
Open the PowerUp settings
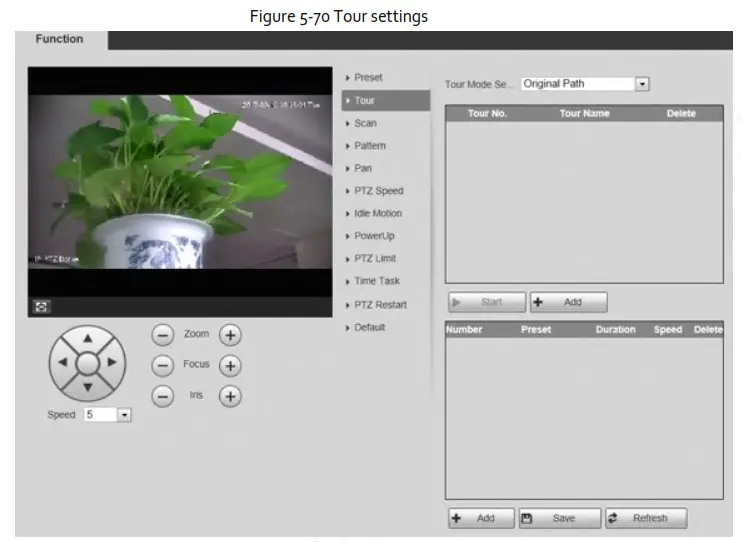(x=374, y=236)
